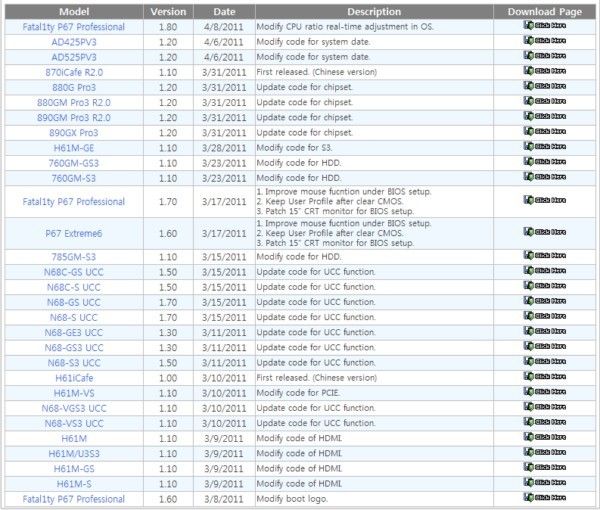Open the N68-GS3 UCC model link

click(x=74, y=348)
